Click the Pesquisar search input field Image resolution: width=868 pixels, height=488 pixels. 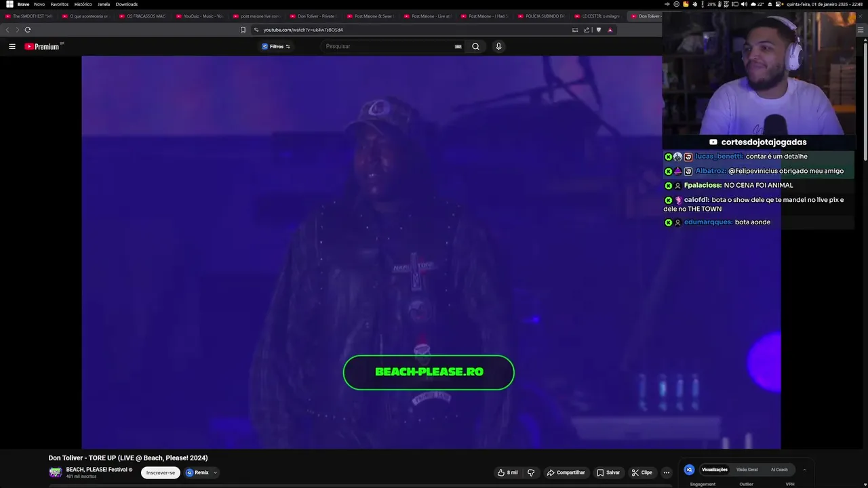387,46
